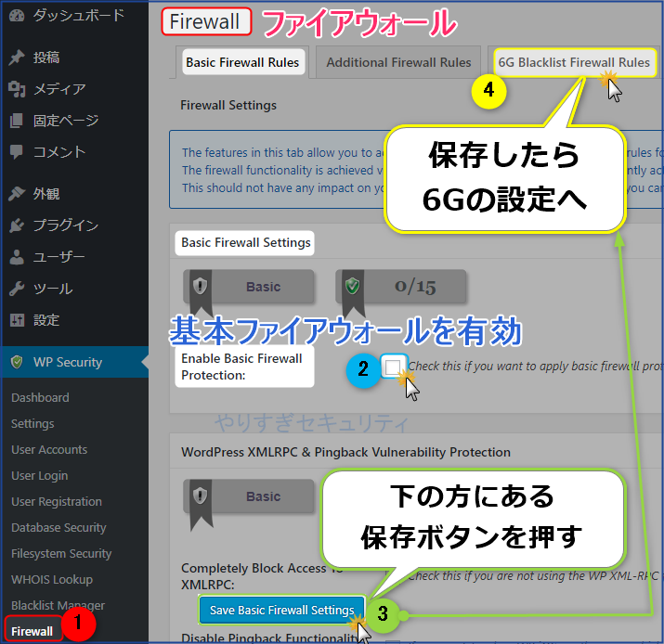Switch to Additional Firewall Rules tab

pos(398,62)
